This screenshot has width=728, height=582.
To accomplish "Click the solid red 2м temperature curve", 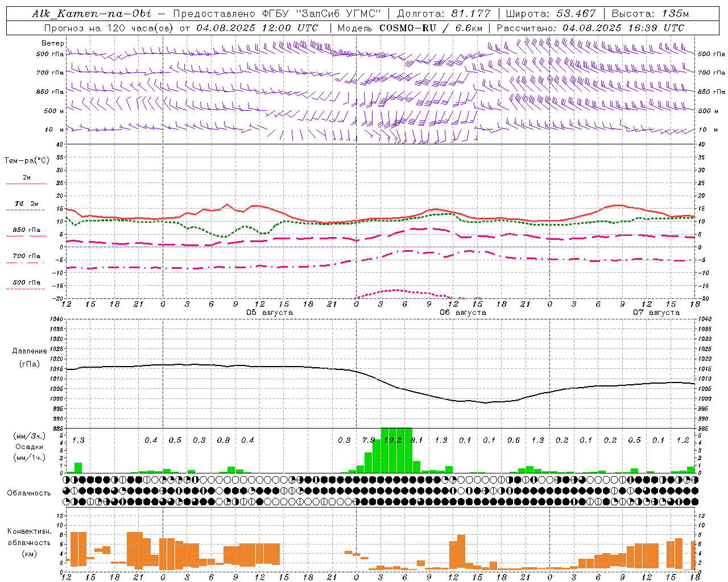I will click(380, 219).
